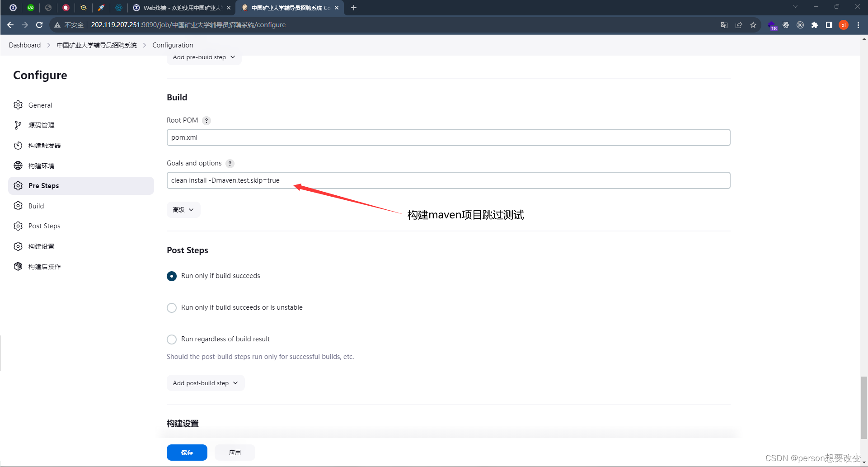Reload the current page
The width and height of the screenshot is (868, 467).
click(x=39, y=25)
